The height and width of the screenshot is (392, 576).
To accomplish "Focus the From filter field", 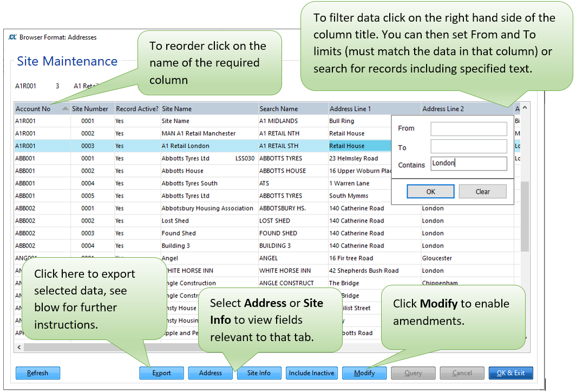I will tap(469, 128).
